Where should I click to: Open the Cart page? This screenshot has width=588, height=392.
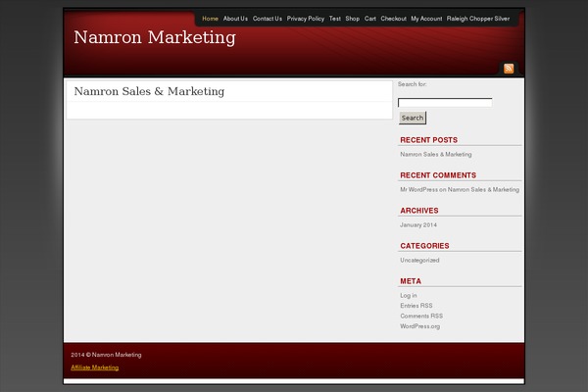[370, 19]
